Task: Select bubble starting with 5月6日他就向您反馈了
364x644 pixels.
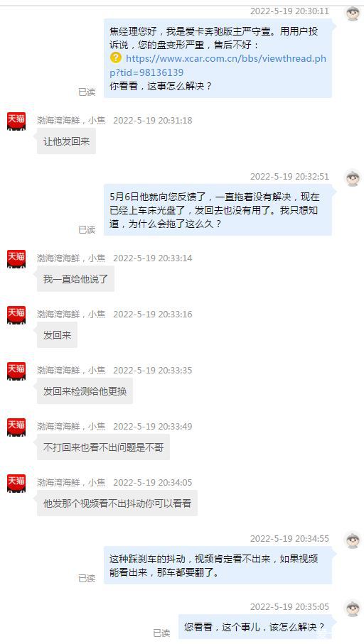Action: coord(218,210)
